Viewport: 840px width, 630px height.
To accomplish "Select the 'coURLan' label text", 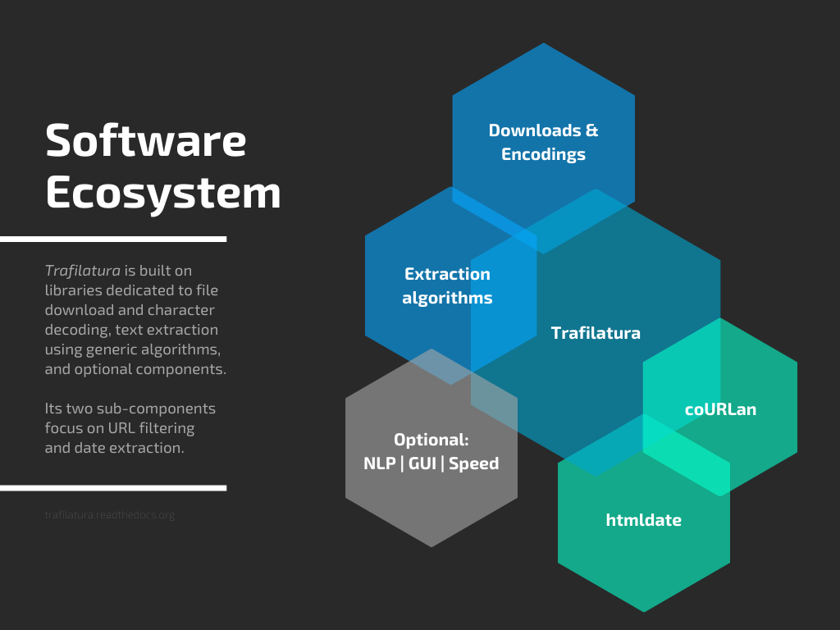I will click(721, 409).
